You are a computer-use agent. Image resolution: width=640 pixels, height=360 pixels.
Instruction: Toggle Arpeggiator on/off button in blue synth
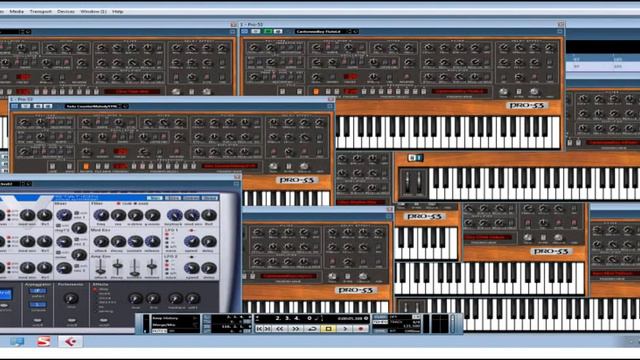(x=37, y=320)
